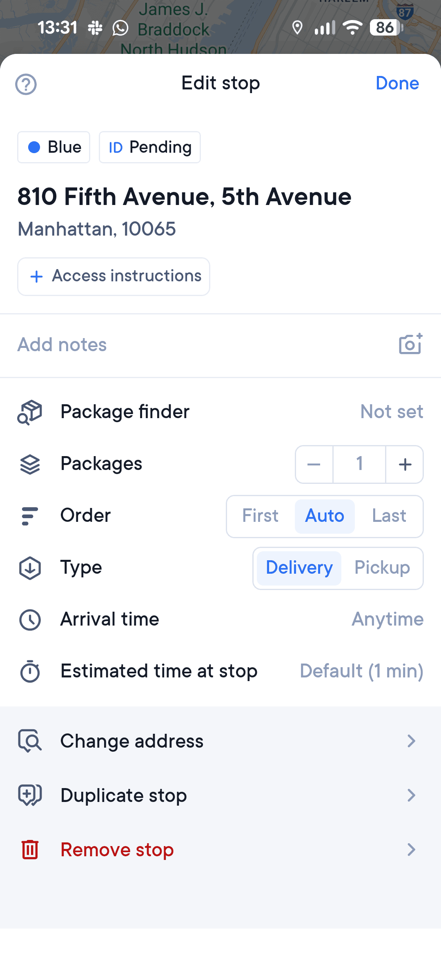The width and height of the screenshot is (441, 980).
Task: Set order to Last
Action: (389, 516)
